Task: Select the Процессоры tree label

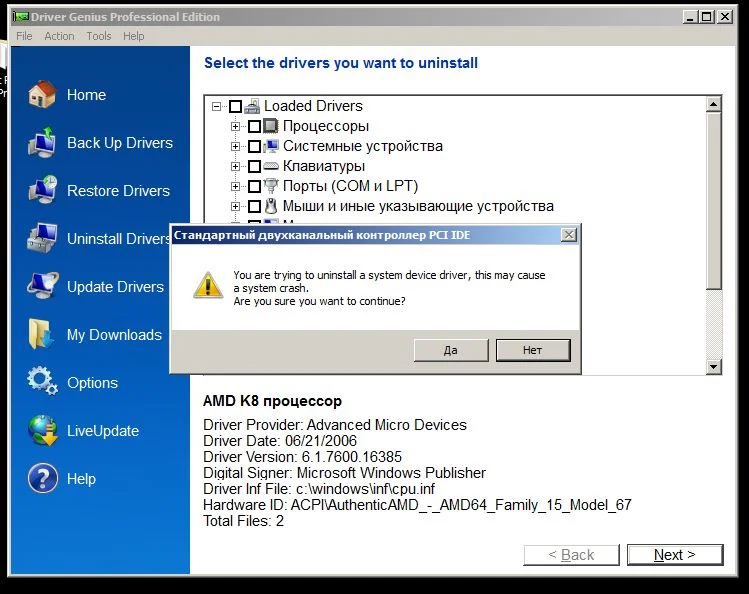Action: click(x=326, y=126)
